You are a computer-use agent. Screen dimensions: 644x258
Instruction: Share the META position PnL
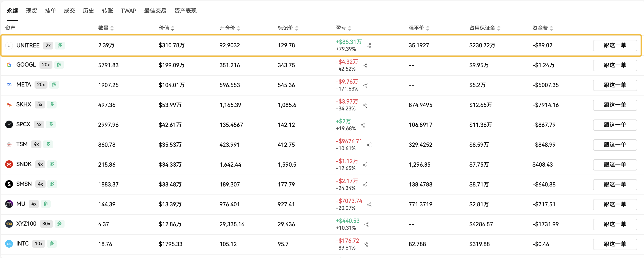click(x=366, y=85)
